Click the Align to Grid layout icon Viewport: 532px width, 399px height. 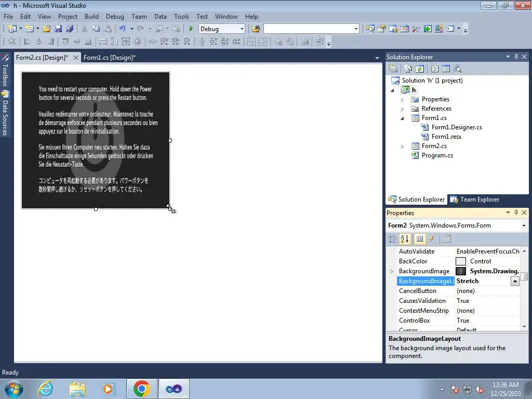pos(12,42)
